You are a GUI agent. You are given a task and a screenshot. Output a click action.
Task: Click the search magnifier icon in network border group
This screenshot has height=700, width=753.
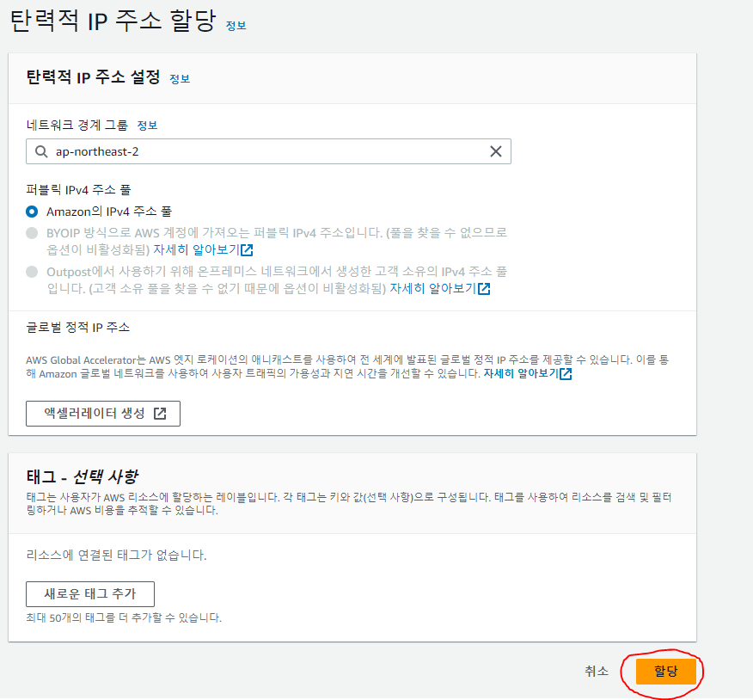[41, 152]
